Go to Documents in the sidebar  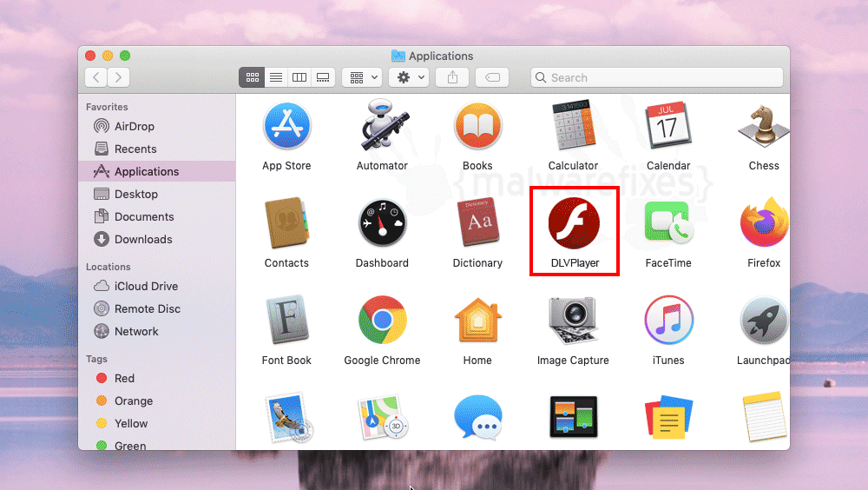157,216
